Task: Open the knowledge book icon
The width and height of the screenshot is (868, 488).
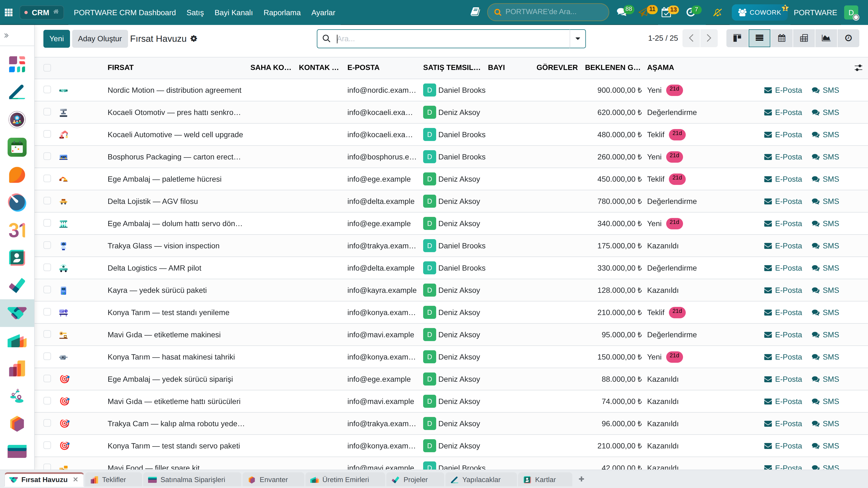Action: tap(475, 12)
